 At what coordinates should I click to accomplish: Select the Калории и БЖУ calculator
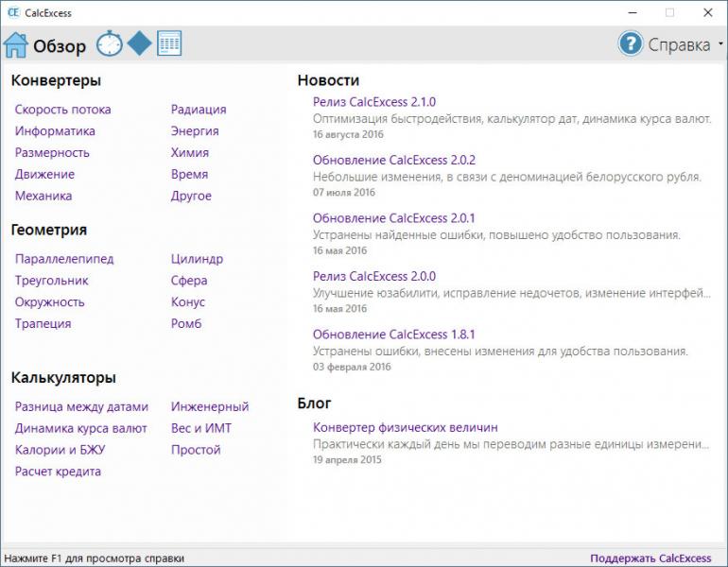60,450
